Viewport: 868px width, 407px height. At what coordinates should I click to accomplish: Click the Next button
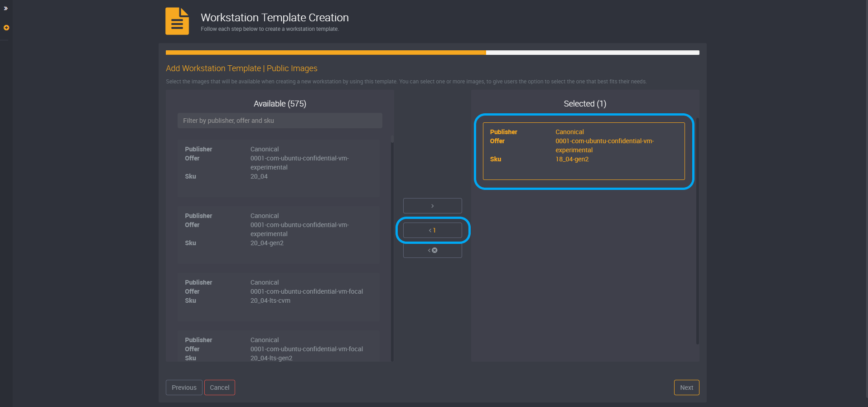coord(687,388)
